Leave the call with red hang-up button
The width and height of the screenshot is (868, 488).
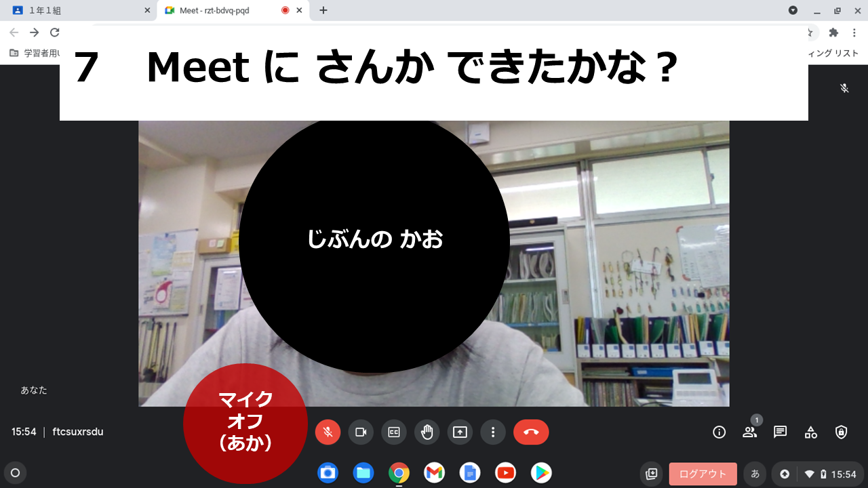531,432
